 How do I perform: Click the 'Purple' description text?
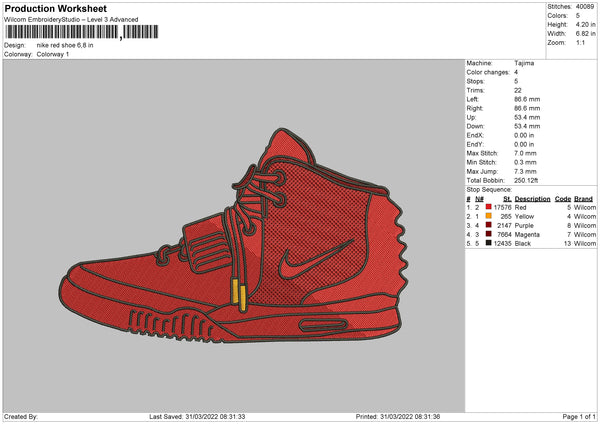524,225
